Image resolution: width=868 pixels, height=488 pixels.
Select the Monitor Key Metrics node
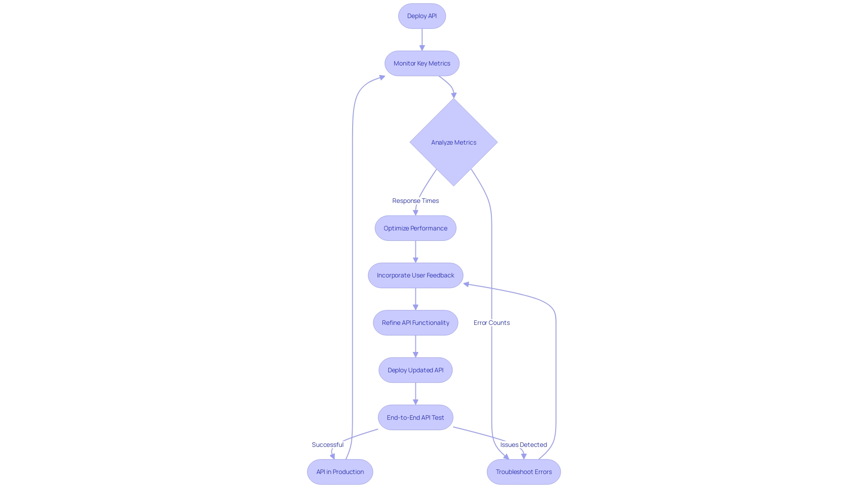[422, 63]
